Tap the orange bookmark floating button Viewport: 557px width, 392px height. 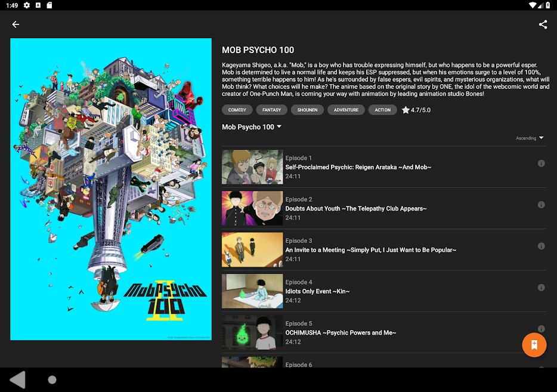(534, 345)
